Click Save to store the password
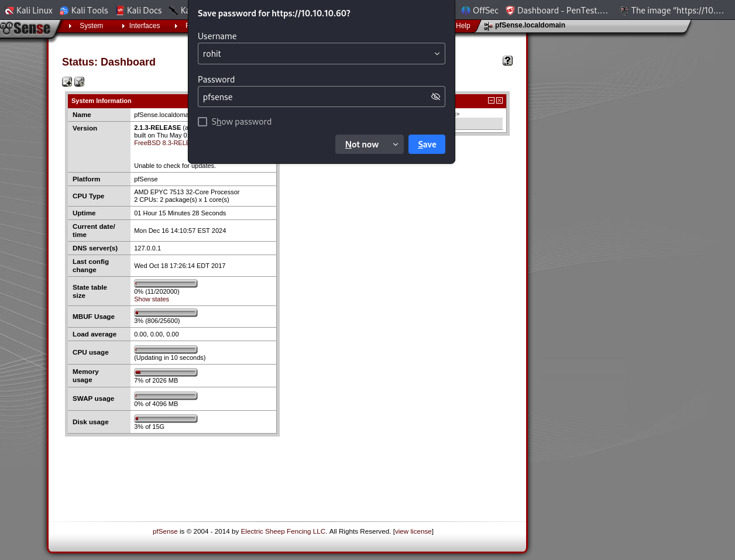 click(x=427, y=145)
